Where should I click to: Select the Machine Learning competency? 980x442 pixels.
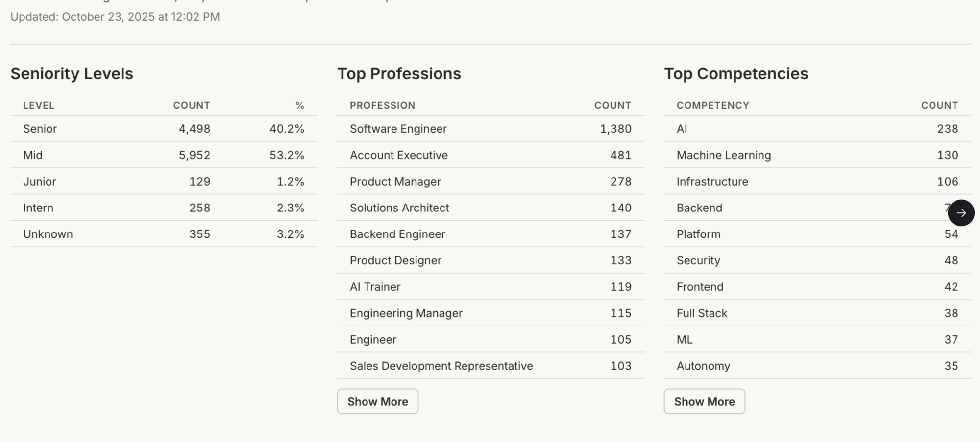pos(817,155)
